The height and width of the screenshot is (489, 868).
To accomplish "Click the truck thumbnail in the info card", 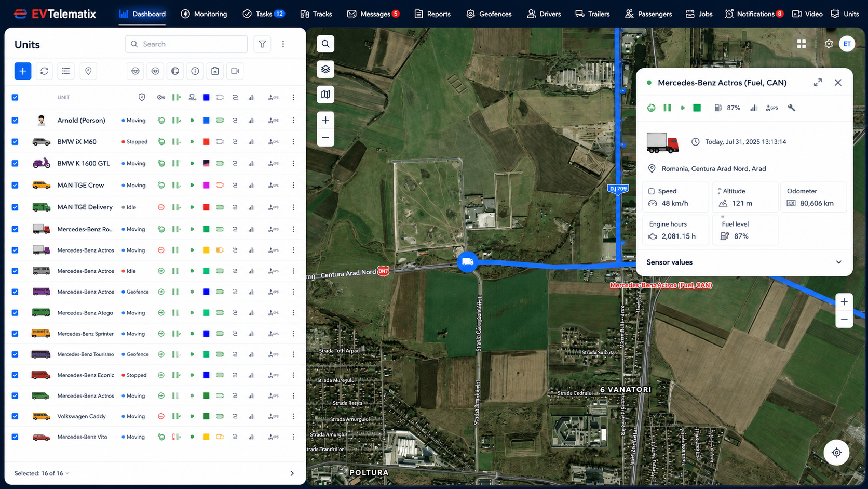I will [662, 143].
